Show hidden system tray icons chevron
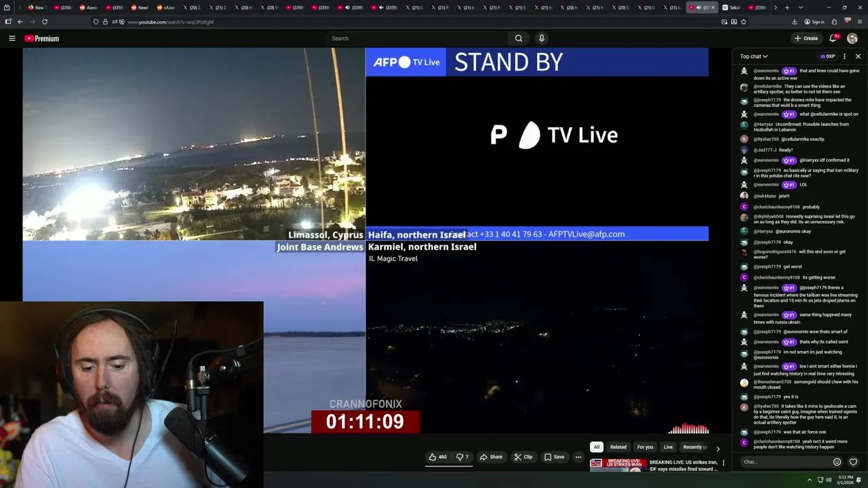This screenshot has height=488, width=868. click(809, 480)
